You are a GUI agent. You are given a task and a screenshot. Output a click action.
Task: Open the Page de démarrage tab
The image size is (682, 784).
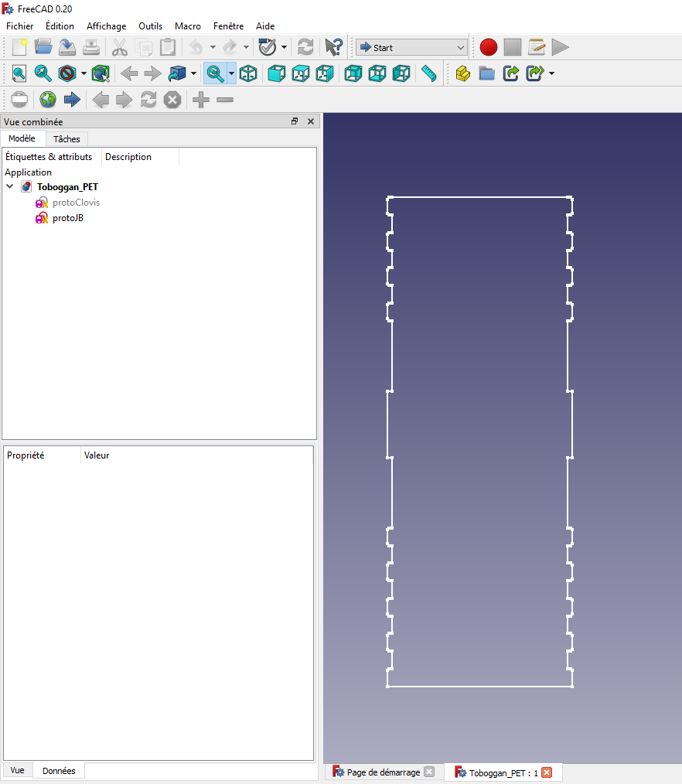(383, 772)
